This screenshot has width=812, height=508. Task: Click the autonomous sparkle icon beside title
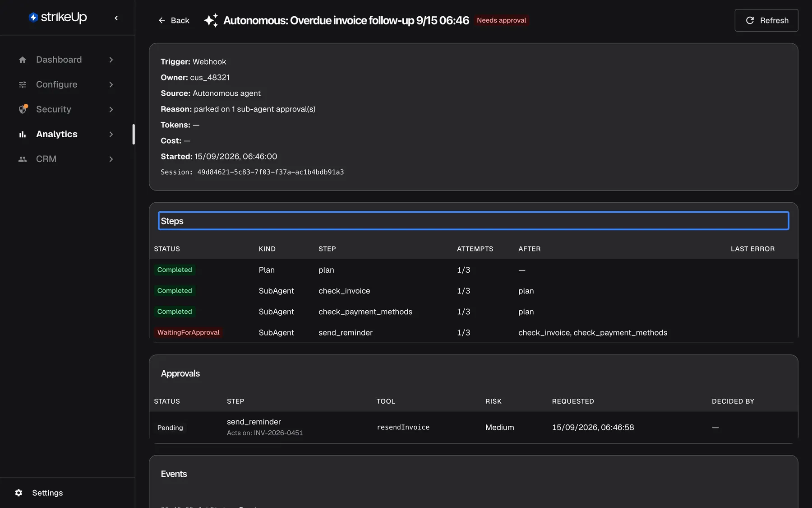click(211, 20)
